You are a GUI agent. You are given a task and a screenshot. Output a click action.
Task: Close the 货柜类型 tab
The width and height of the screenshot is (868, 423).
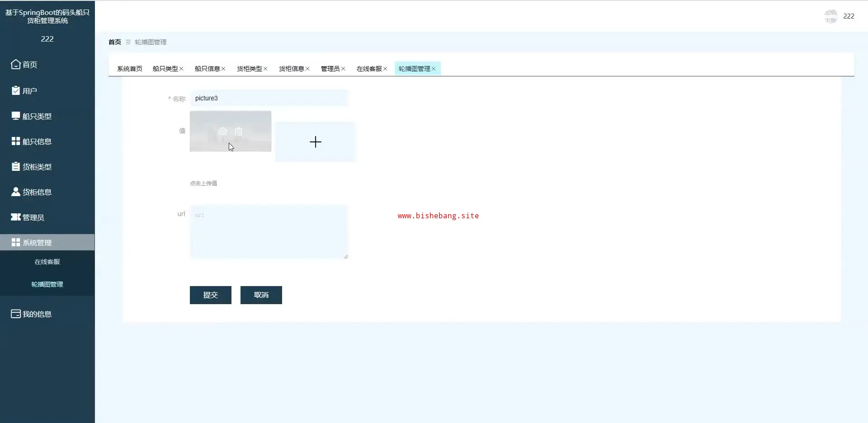coord(265,69)
